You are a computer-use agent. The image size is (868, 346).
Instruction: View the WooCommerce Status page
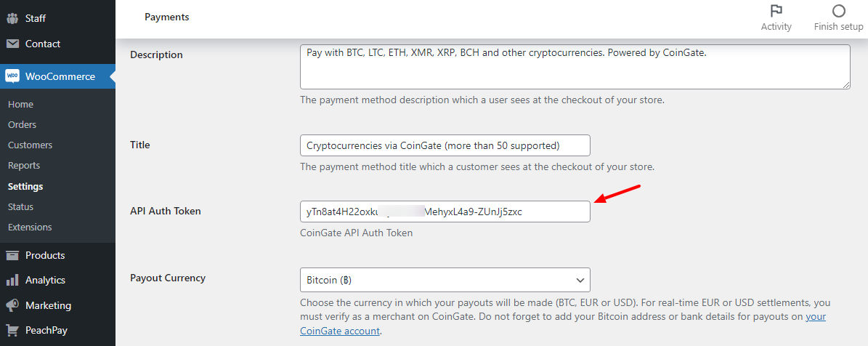[x=20, y=206]
